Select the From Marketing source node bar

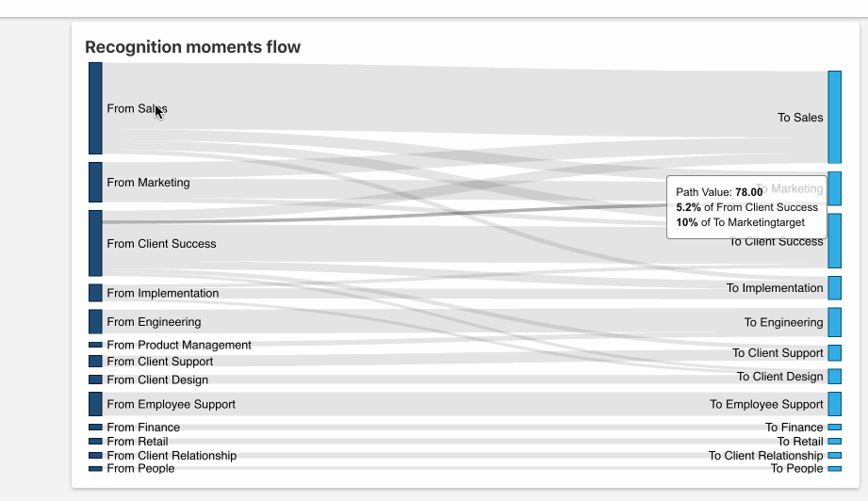tap(95, 183)
